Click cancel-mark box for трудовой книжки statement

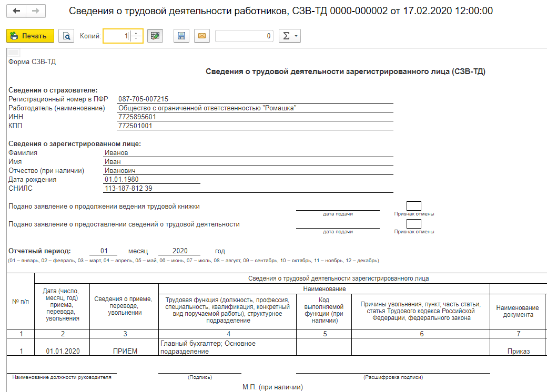coord(414,206)
